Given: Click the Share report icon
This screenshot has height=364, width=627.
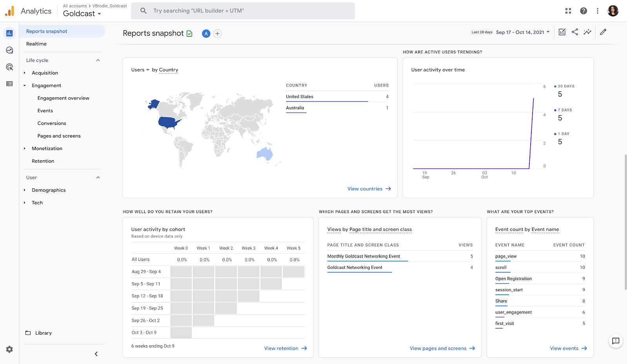Looking at the screenshot, I should (574, 32).
